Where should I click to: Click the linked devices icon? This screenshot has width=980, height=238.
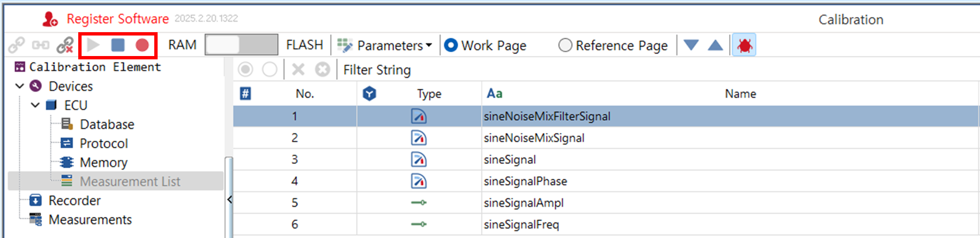tap(41, 45)
